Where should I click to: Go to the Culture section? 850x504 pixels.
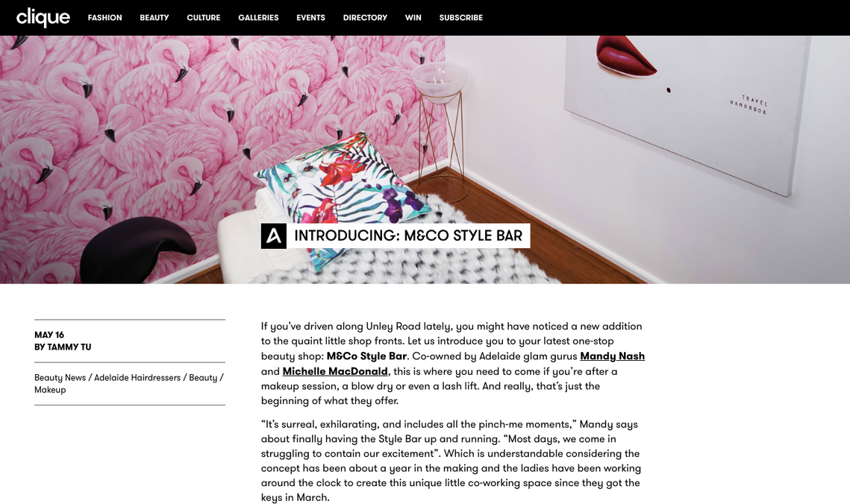(x=203, y=18)
